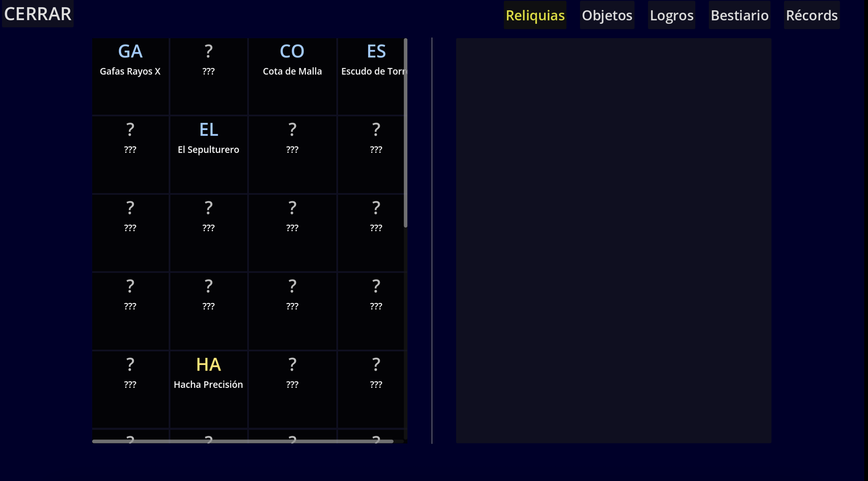Open the Objetos tab

tap(607, 15)
